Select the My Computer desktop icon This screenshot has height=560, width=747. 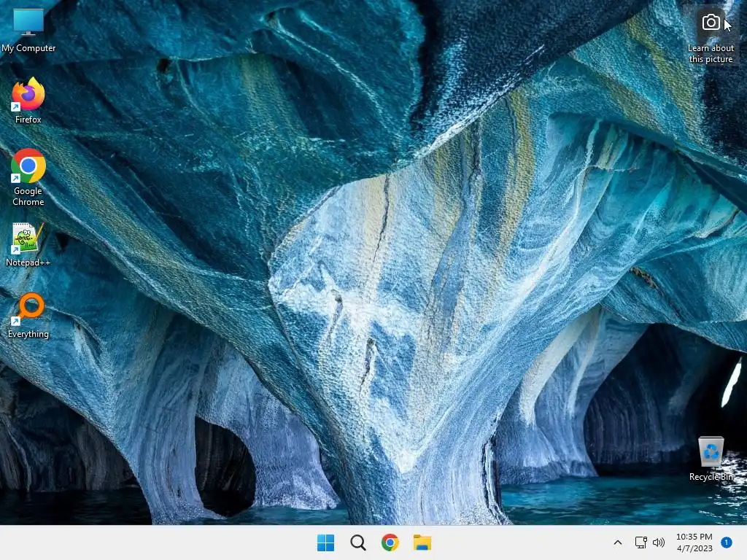point(28,29)
